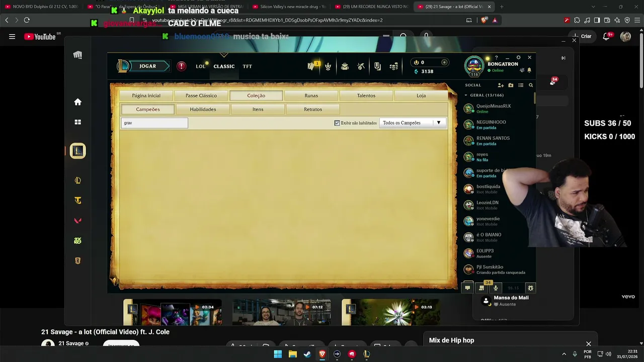The image size is (644, 362).
Task: Select League of Legends in Riot sidebar
Action: 77,180
